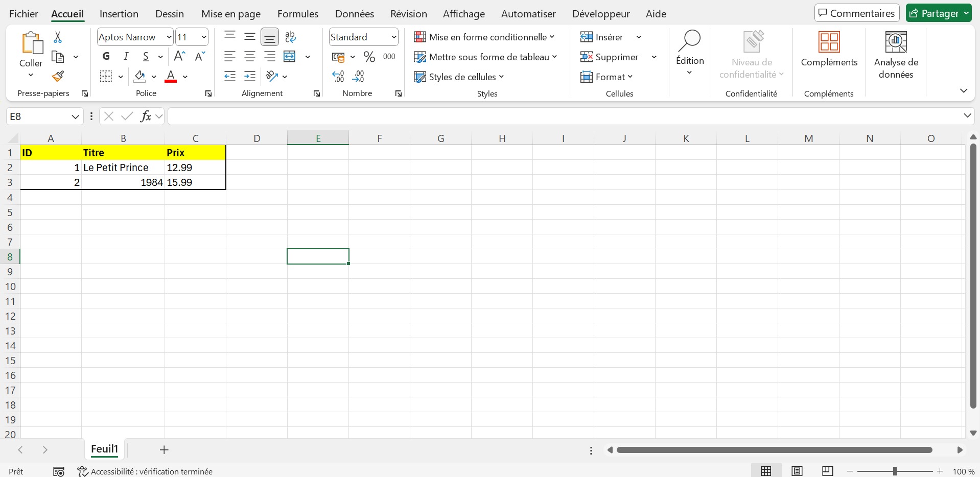The width and height of the screenshot is (980, 477).
Task: Open Compléments add-ins
Action: [829, 49]
